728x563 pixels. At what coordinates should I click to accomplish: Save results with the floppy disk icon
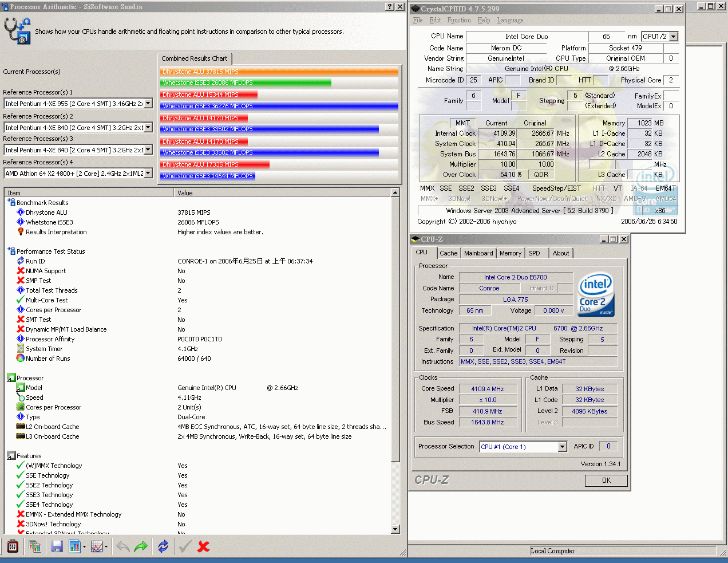[57, 547]
